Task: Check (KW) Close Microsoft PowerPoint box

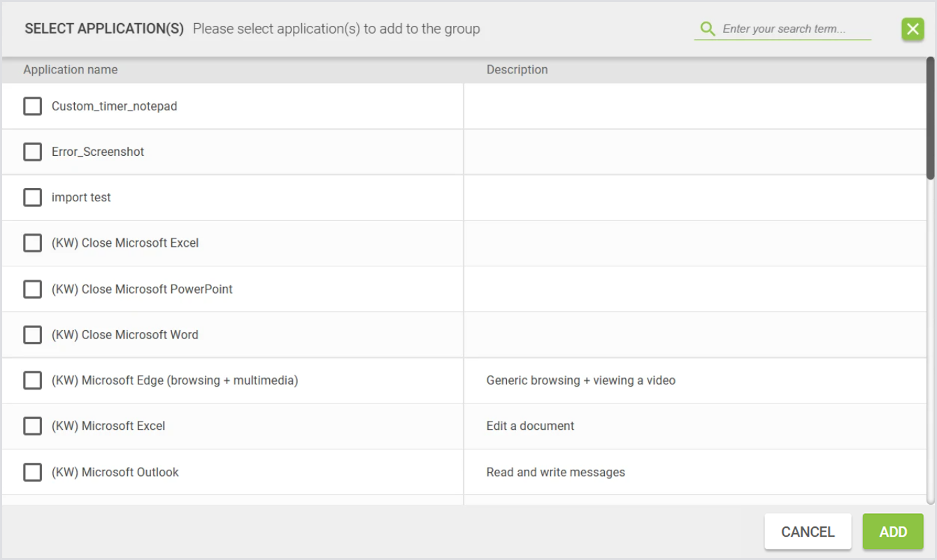Action: pos(32,289)
